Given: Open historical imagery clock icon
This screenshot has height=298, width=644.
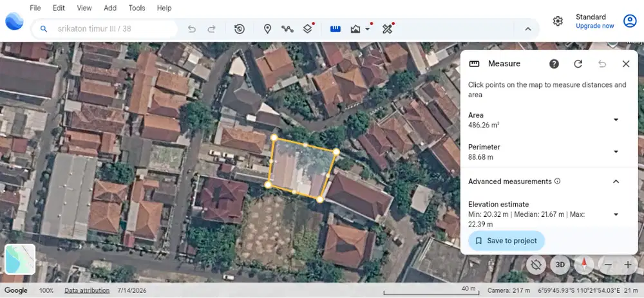Looking at the screenshot, I should (x=240, y=29).
